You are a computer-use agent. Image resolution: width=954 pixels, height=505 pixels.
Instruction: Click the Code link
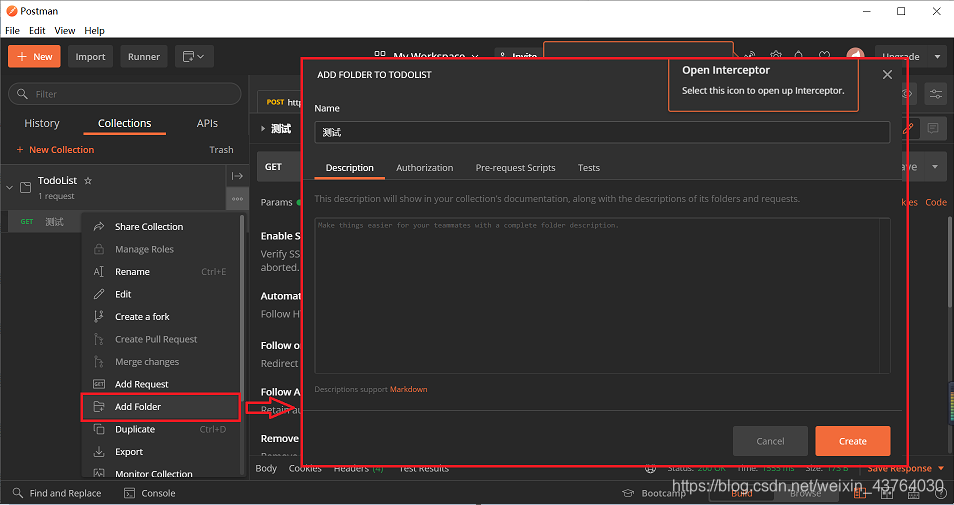(x=936, y=202)
